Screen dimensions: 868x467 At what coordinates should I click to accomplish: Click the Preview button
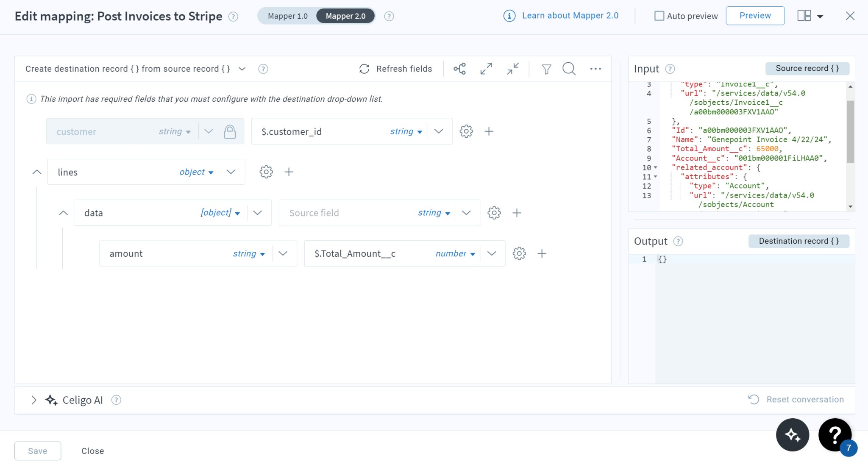pos(755,16)
